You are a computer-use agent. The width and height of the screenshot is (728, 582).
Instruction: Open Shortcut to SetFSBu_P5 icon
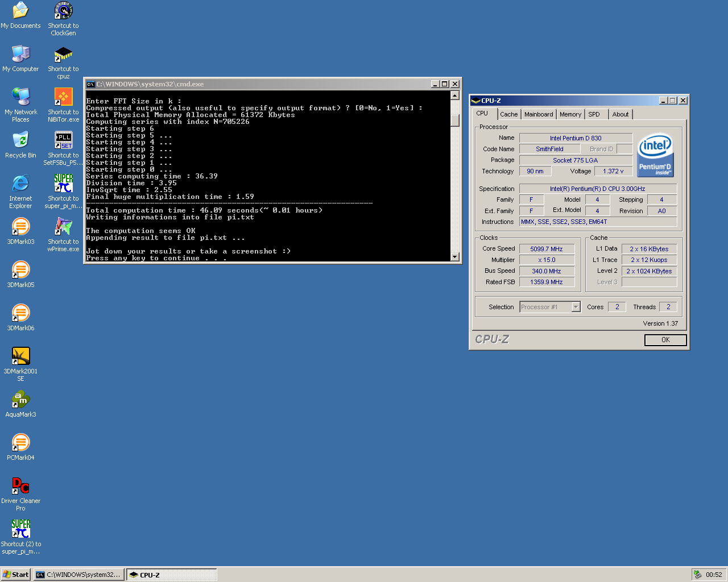click(63, 148)
